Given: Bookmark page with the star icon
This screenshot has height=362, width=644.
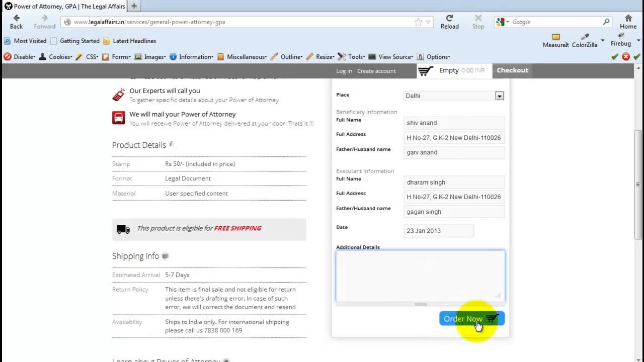Looking at the screenshot, I should point(418,22).
